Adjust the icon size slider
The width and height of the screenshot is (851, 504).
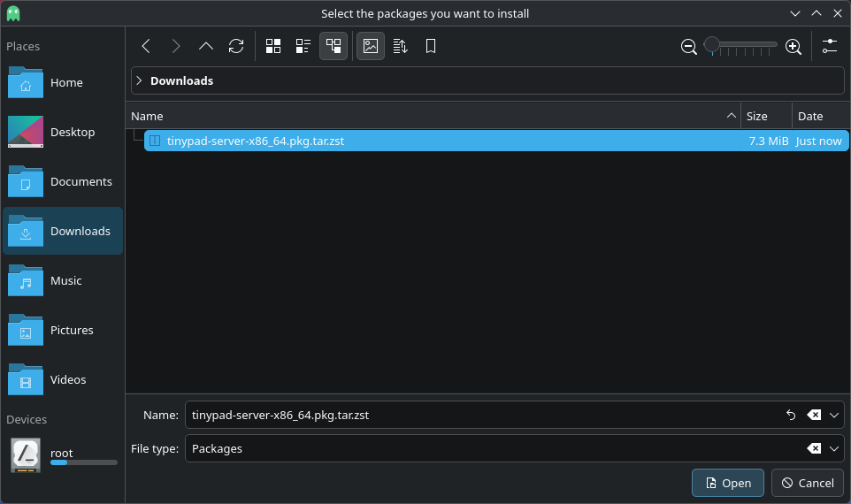[x=740, y=46]
